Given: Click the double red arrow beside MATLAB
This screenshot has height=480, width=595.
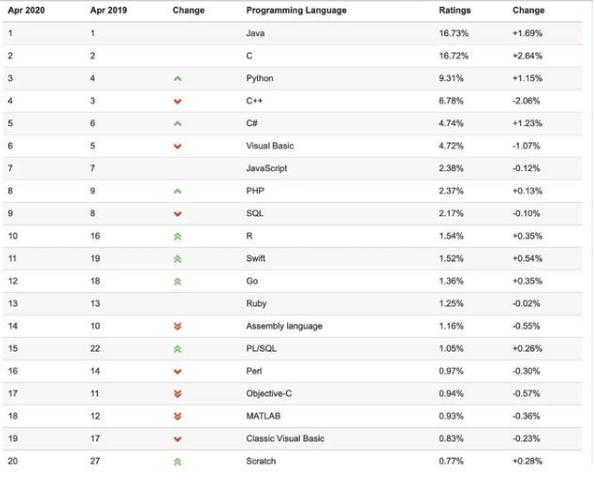Looking at the screenshot, I should click(x=178, y=416).
